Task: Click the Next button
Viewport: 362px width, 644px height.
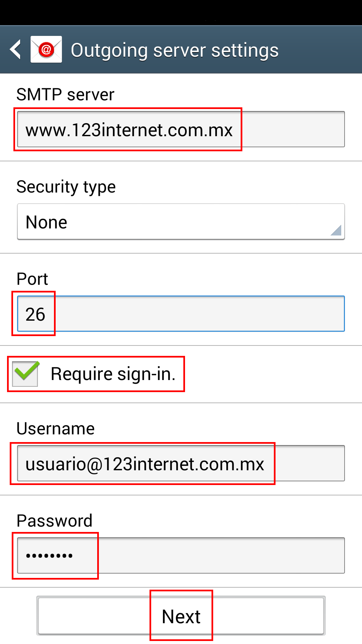Action: (181, 616)
